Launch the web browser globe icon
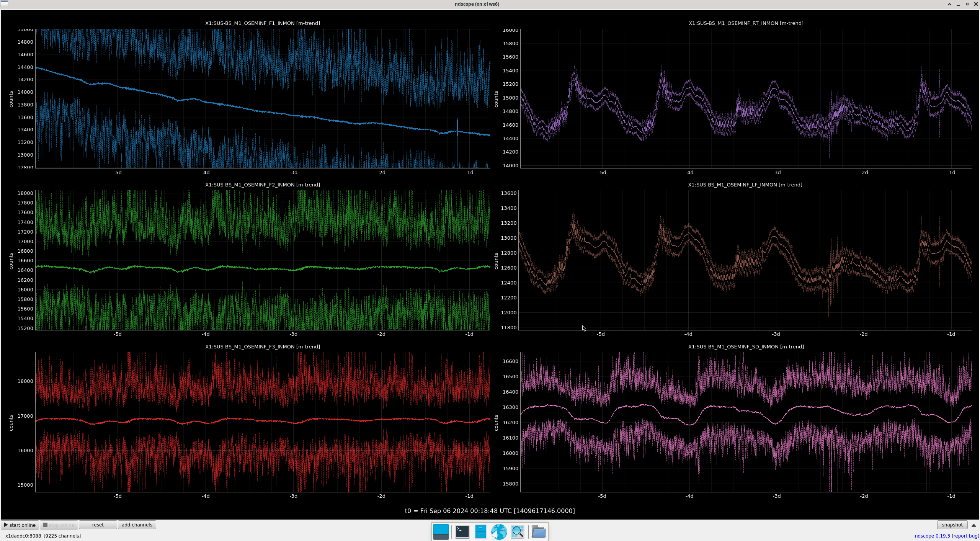This screenshot has width=980, height=541. (x=499, y=531)
